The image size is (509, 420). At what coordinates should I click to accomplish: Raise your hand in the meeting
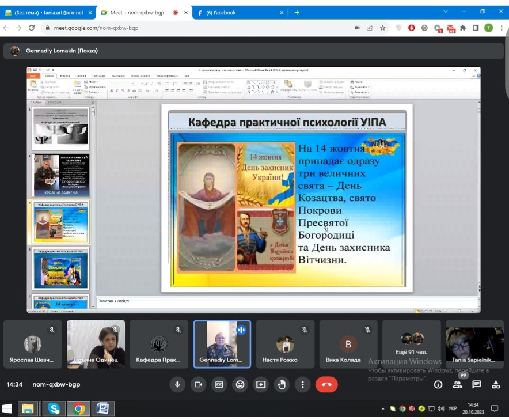click(x=282, y=385)
